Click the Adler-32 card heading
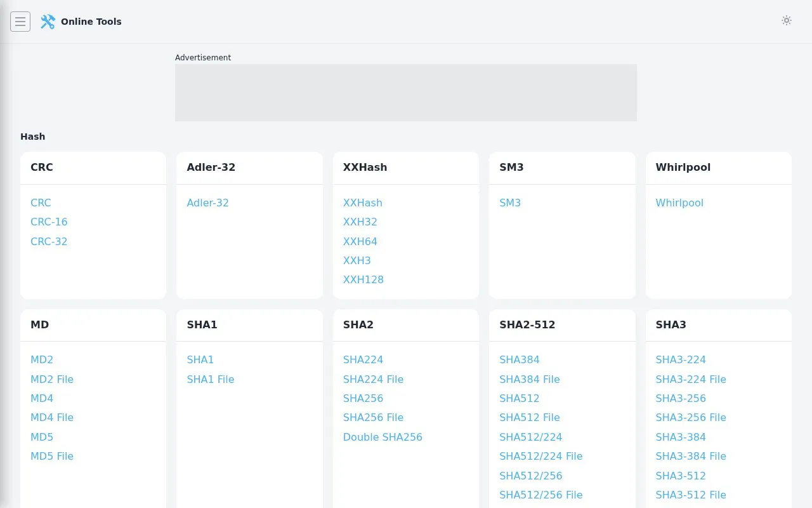Screen dimensions: 812x508 pyautogui.click(x=211, y=167)
